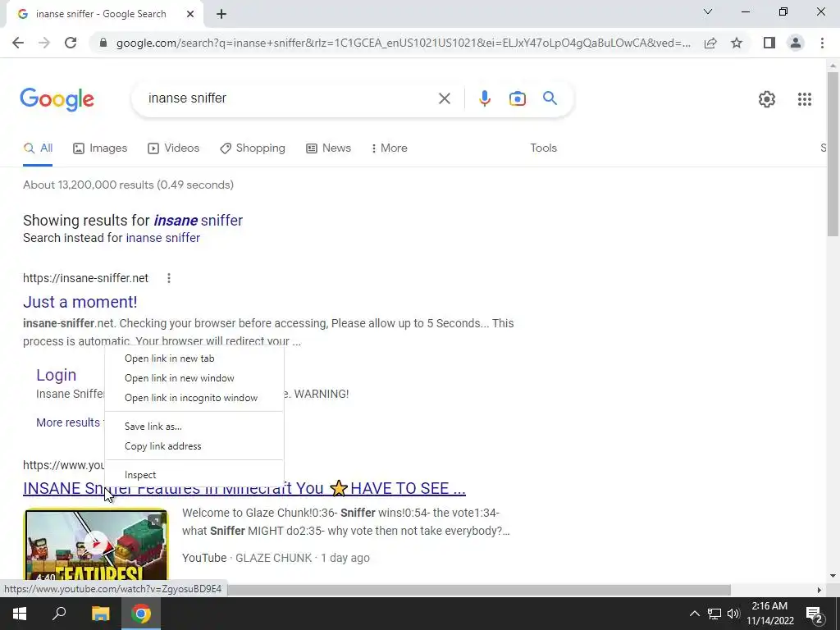Click the scroll right arrow

pos(819,590)
